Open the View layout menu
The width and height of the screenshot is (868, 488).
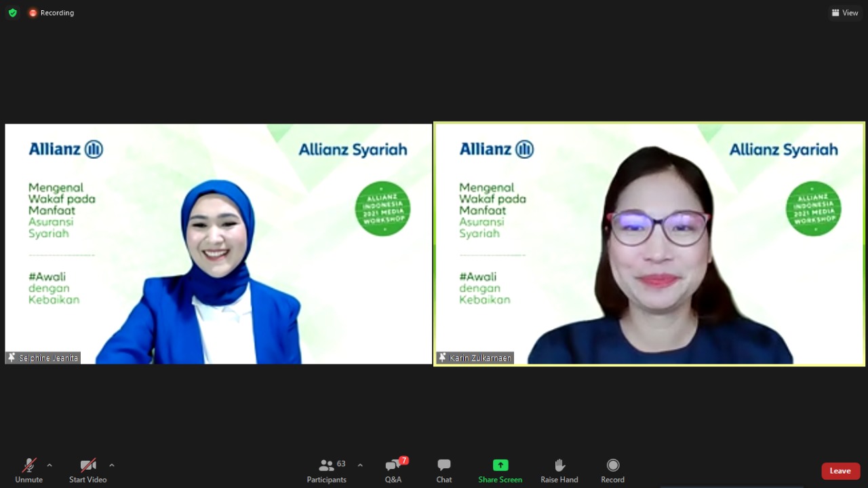pyautogui.click(x=845, y=13)
